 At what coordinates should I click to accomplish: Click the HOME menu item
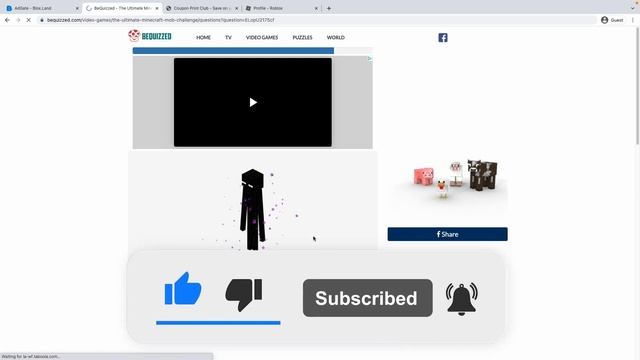click(x=203, y=38)
